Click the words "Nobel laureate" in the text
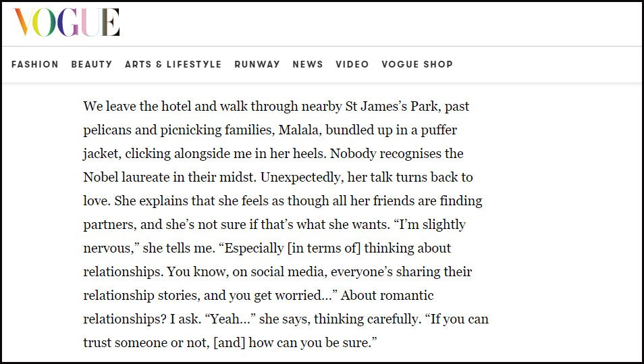 click(x=126, y=178)
